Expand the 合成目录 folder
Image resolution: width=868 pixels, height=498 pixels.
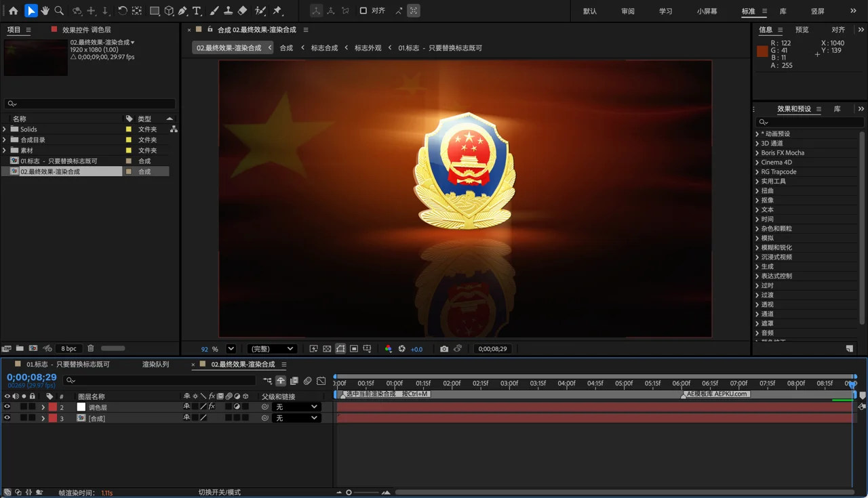(x=5, y=140)
